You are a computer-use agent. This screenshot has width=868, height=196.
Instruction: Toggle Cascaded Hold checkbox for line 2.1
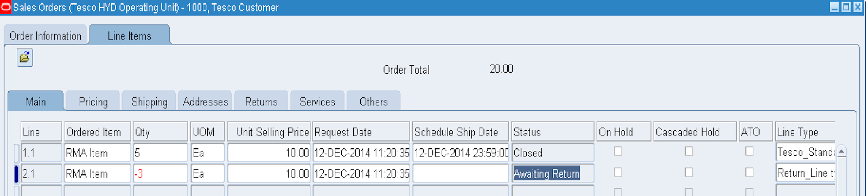click(x=689, y=172)
